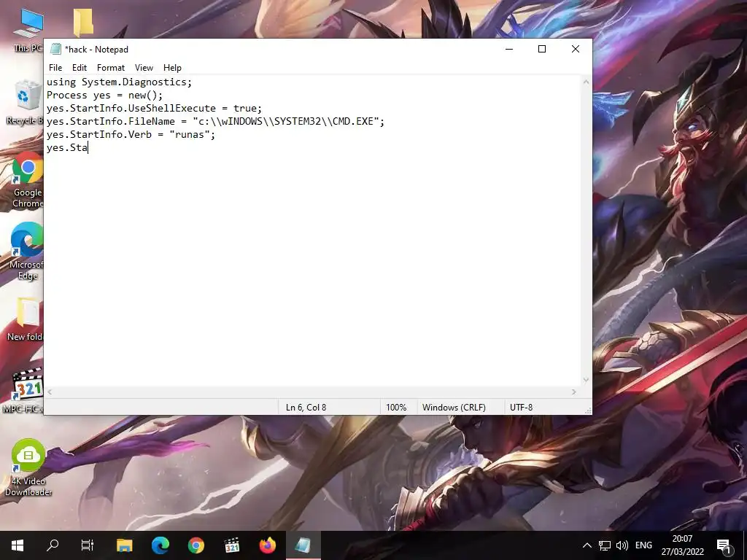The image size is (747, 560).
Task: Click the Notepad taskbar button
Action: pos(303,545)
